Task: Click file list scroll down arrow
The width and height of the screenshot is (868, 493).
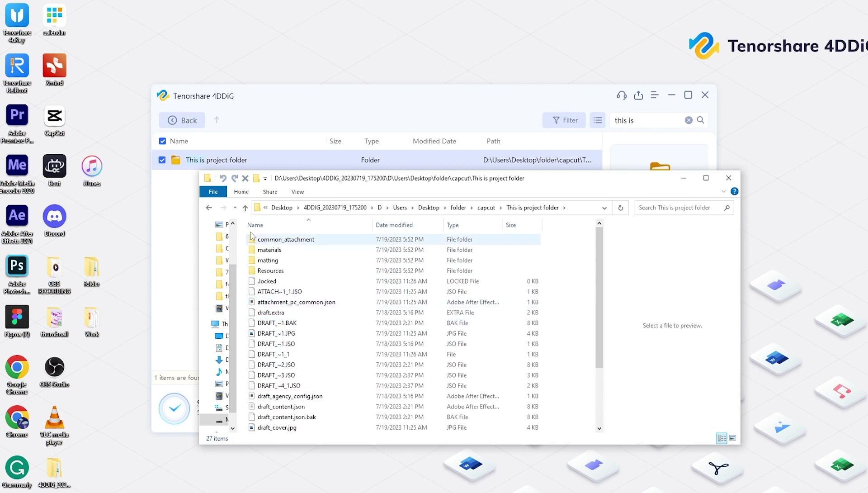Action: (x=599, y=428)
